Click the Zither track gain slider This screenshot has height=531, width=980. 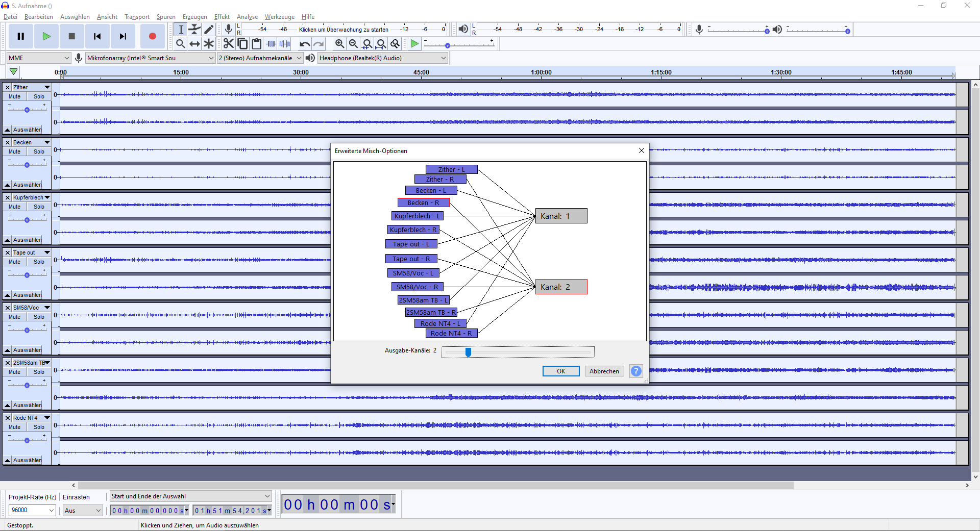27,110
